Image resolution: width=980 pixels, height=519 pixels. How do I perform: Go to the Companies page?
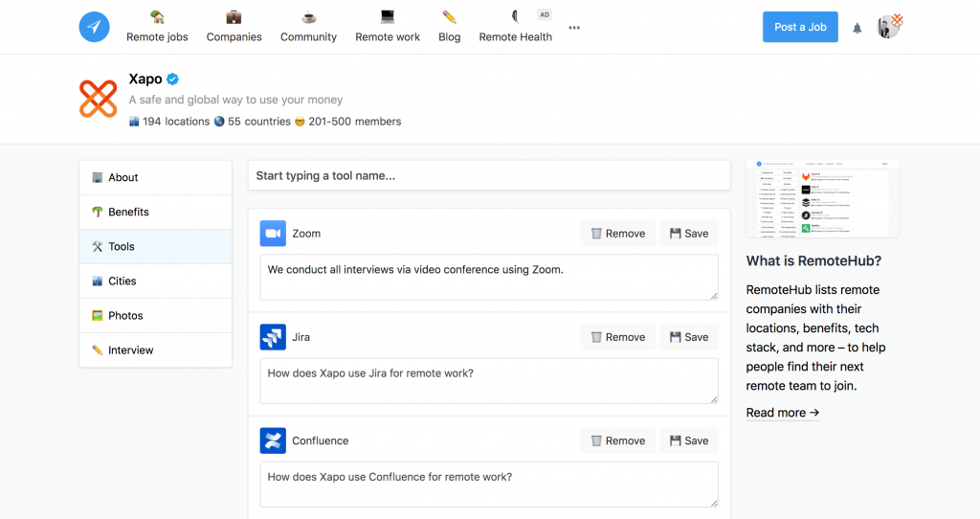pos(234,27)
